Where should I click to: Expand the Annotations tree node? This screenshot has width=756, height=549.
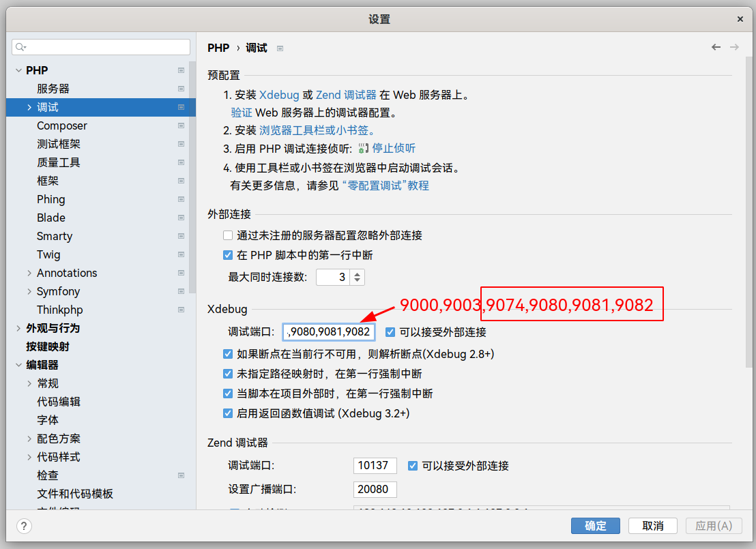[x=29, y=273]
